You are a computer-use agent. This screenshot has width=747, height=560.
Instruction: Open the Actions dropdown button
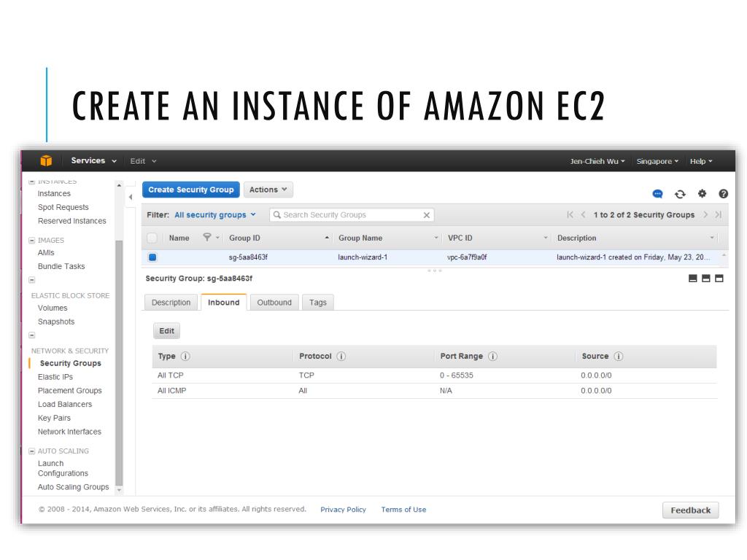tap(268, 190)
